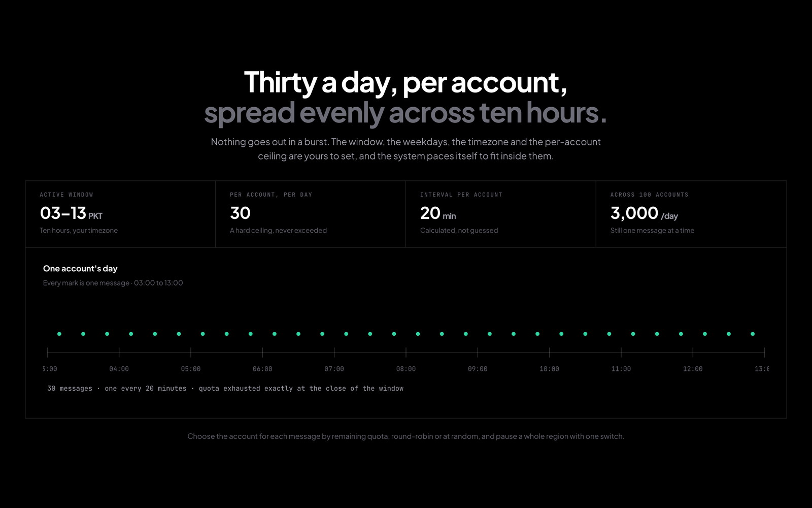Select the 04:00 timeline label

[119, 369]
